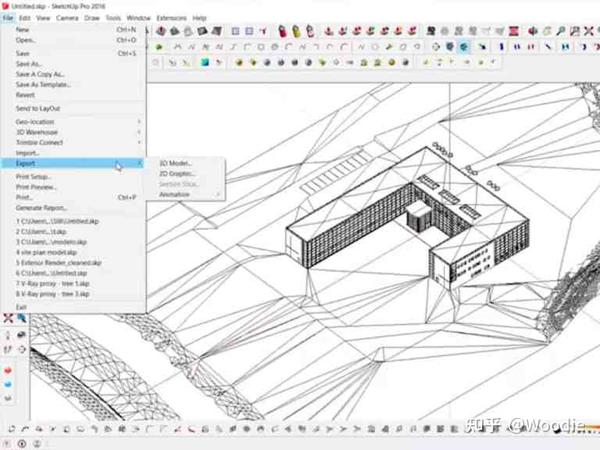Select the Zoom Window tool in left toolbar
The image size is (600, 450).
(21, 318)
